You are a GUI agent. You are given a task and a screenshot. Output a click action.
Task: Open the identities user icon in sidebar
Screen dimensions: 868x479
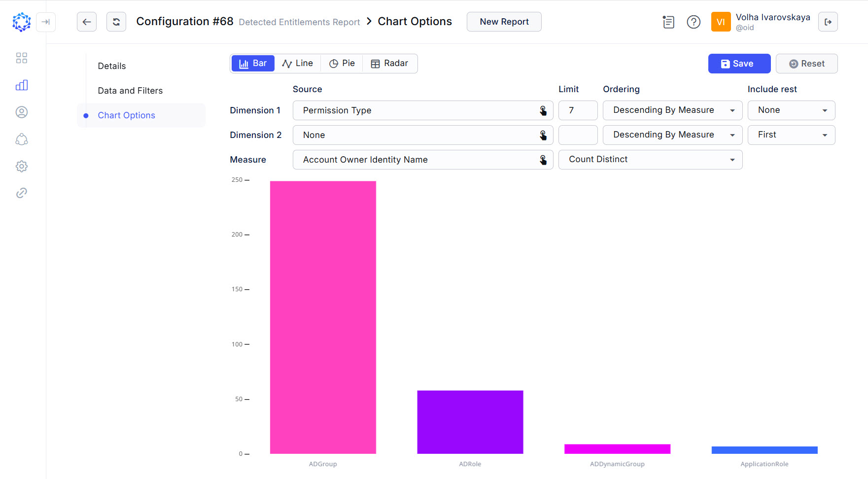click(22, 112)
